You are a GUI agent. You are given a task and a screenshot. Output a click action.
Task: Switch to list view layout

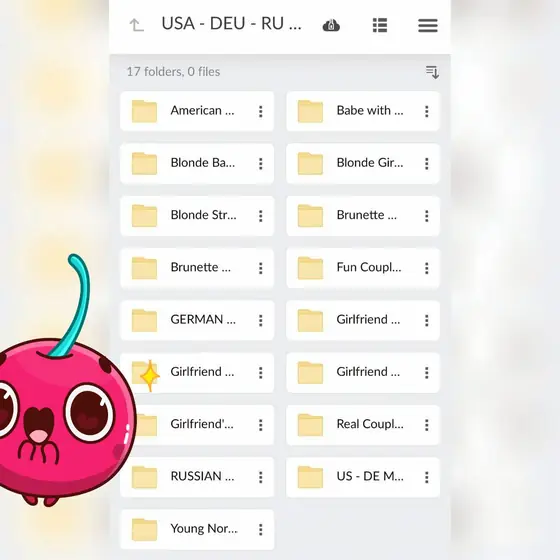pyautogui.click(x=380, y=25)
